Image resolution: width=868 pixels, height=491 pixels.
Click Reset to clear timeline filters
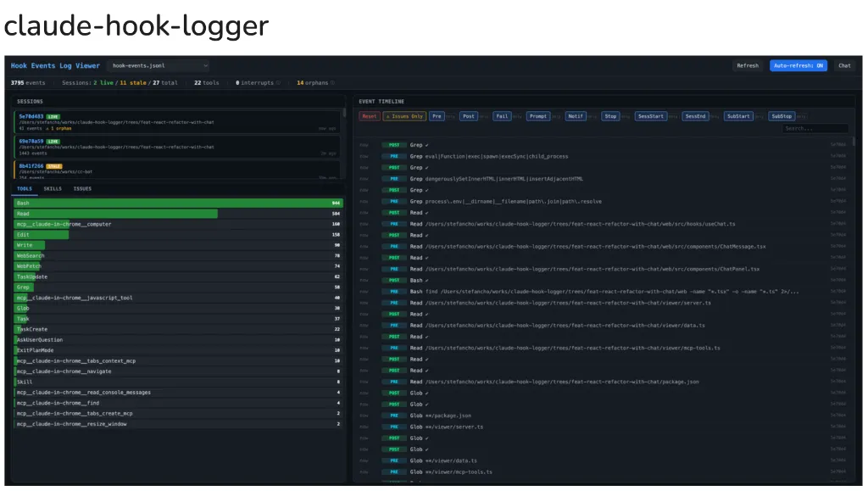click(x=369, y=116)
